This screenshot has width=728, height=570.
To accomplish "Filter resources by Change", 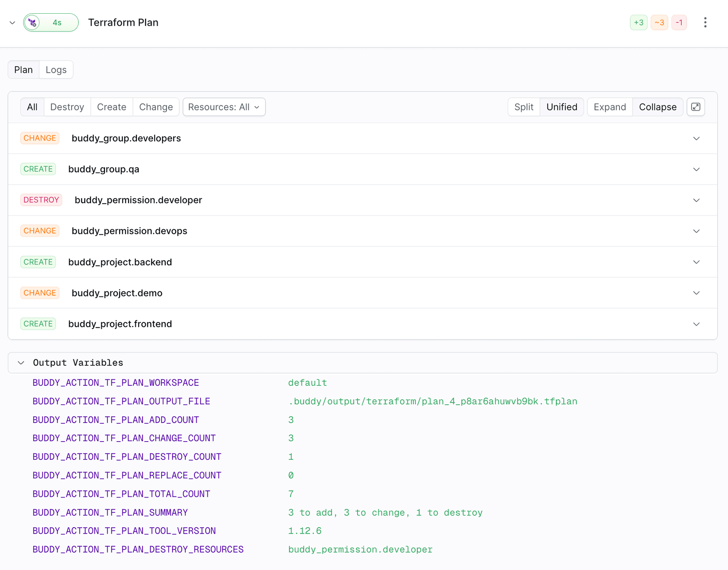I will click(156, 107).
